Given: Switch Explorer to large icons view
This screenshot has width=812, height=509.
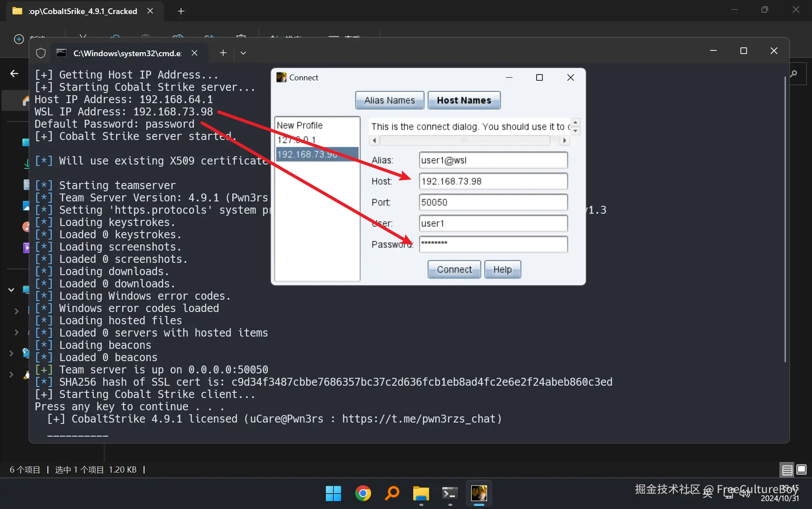Looking at the screenshot, I should (x=801, y=470).
